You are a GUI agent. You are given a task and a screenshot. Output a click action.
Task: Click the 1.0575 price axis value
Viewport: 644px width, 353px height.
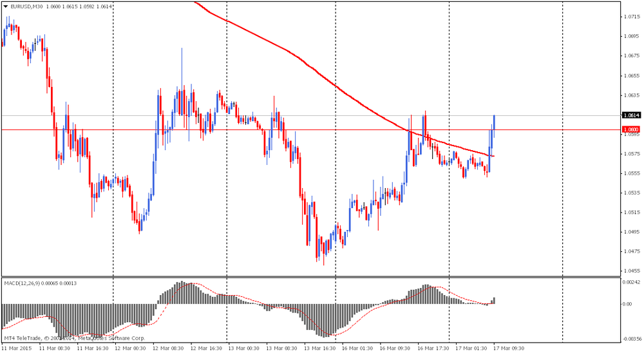632,154
